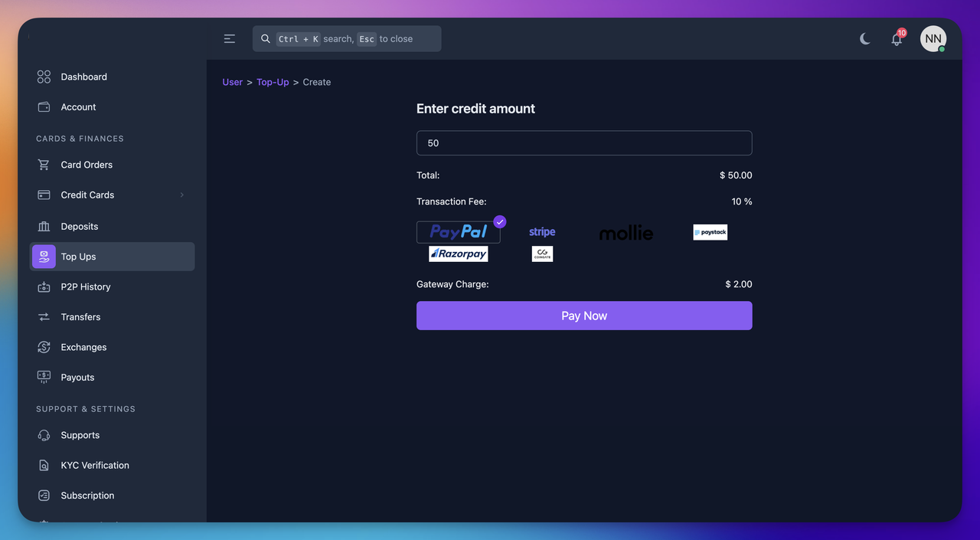The image size is (980, 540).
Task: Open the Subscription menu item
Action: click(112, 496)
